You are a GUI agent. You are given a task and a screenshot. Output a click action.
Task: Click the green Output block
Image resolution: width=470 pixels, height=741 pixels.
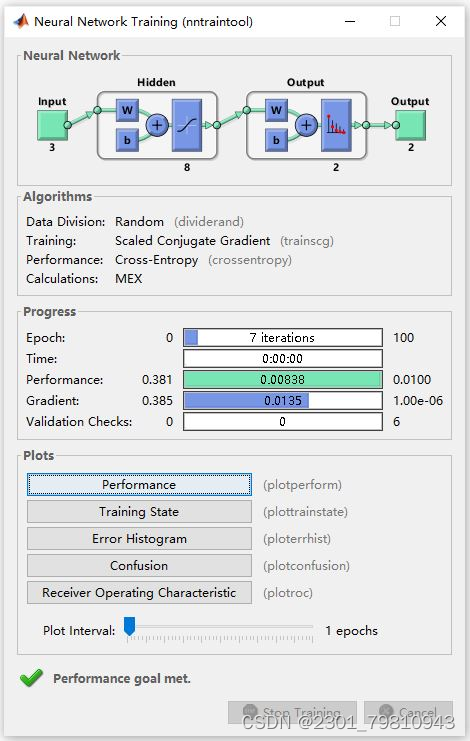click(x=410, y=125)
